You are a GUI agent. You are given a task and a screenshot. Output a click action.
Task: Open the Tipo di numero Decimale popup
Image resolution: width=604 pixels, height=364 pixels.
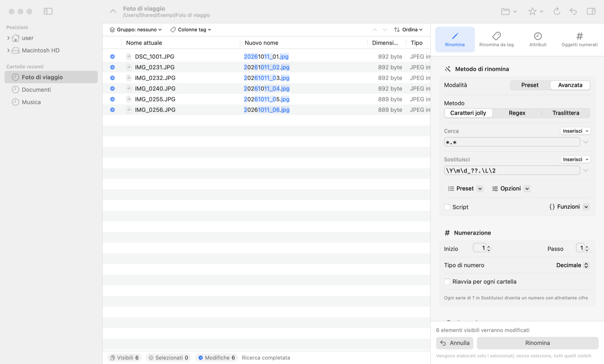click(572, 265)
